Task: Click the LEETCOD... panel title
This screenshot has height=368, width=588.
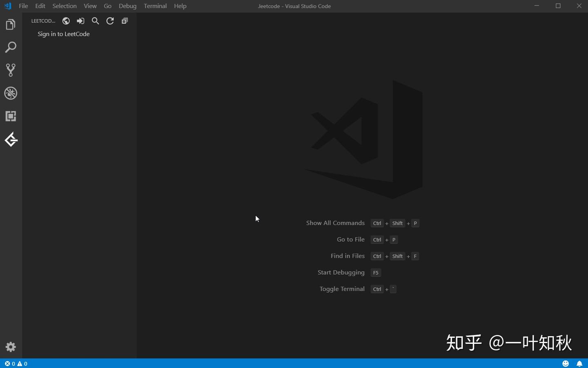Action: [43, 21]
